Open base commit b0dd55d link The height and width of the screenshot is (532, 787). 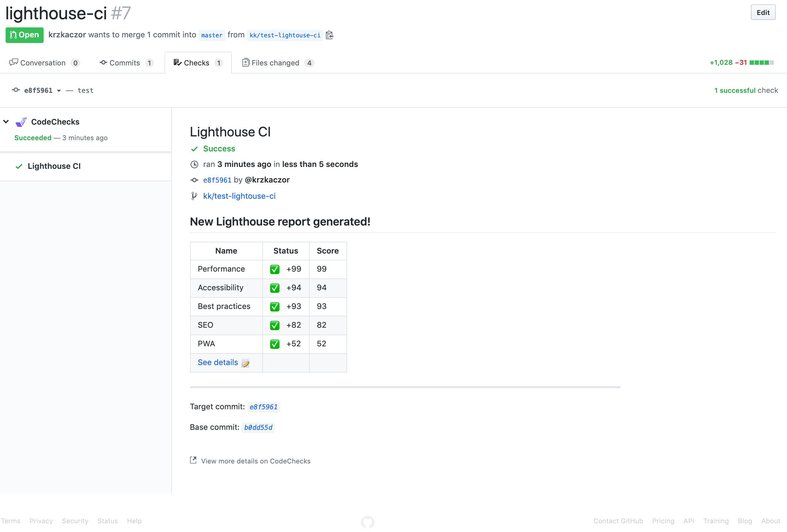click(258, 427)
